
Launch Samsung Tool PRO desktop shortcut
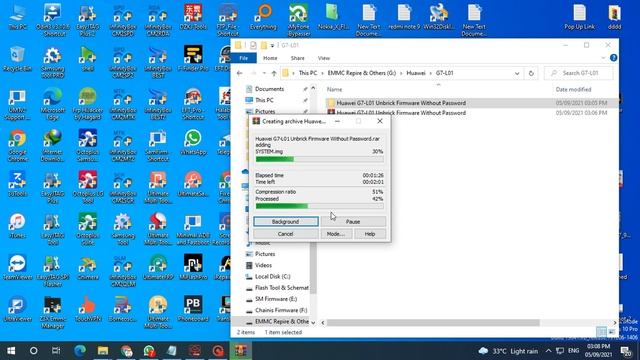click(x=53, y=62)
